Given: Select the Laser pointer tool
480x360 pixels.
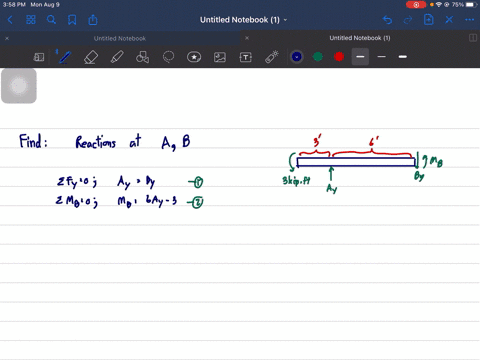Looking at the screenshot, I should point(272,57).
